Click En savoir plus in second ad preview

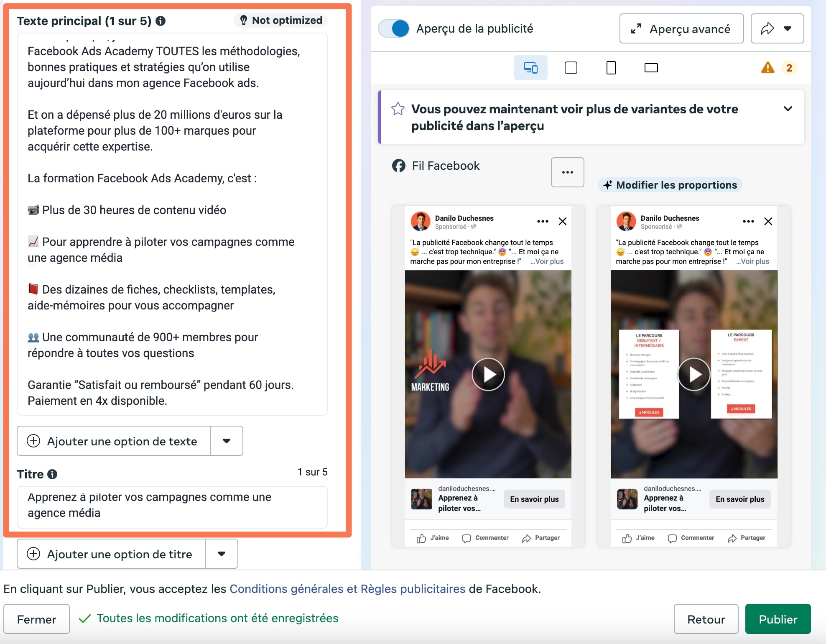tap(740, 499)
